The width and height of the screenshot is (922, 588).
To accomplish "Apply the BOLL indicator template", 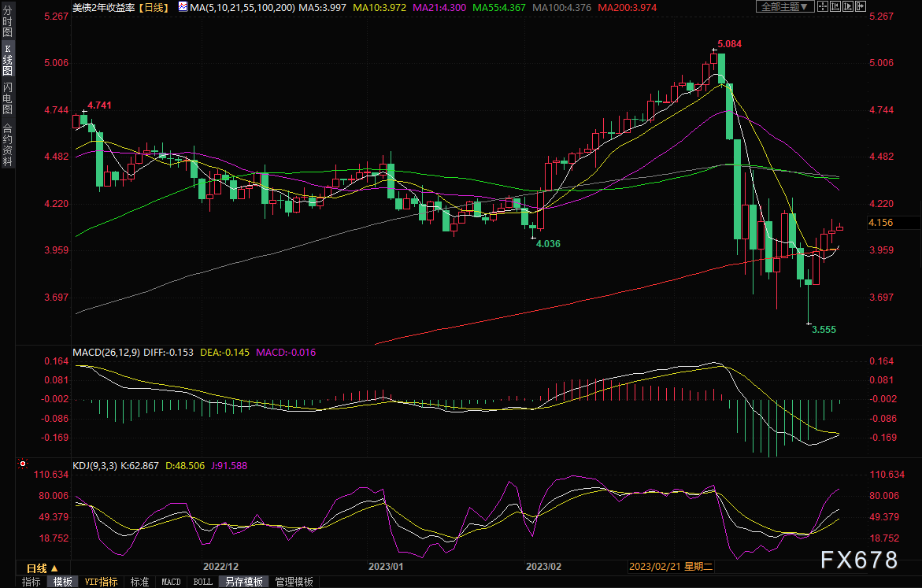I will click(202, 582).
